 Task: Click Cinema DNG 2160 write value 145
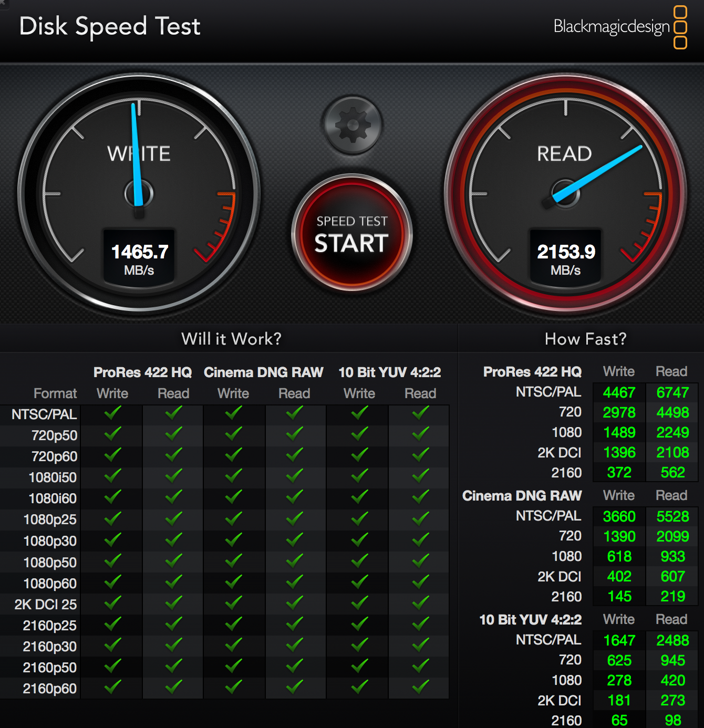[x=619, y=596]
